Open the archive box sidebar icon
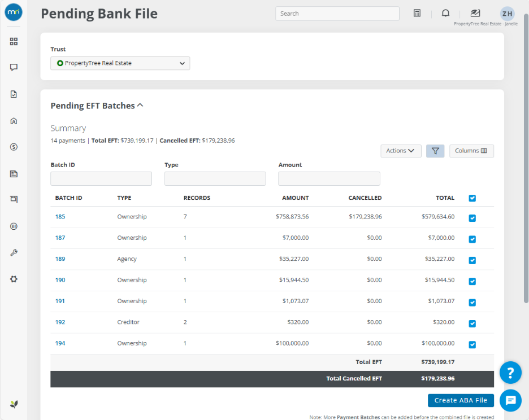This screenshot has height=420, width=529. (14, 199)
